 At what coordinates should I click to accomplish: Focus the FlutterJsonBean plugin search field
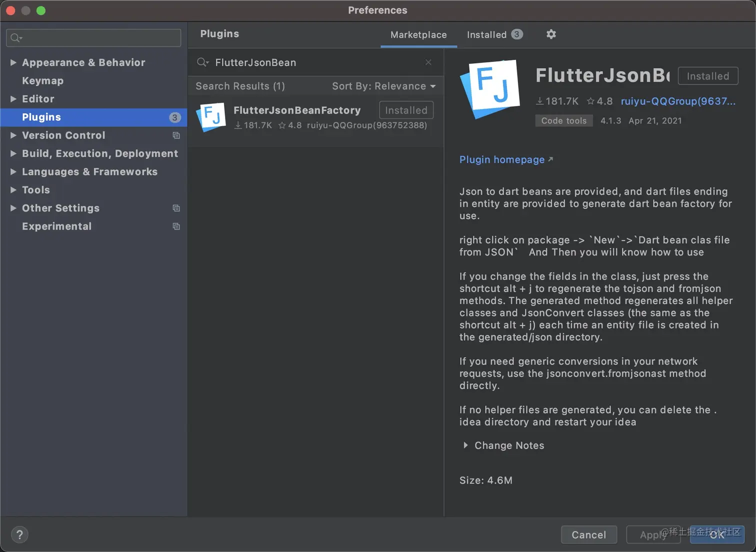click(x=315, y=62)
